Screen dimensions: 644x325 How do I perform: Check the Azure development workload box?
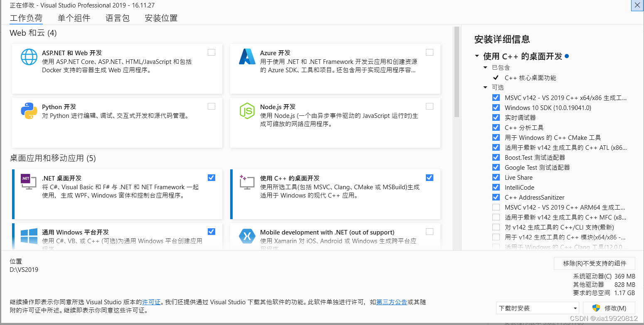(x=430, y=52)
